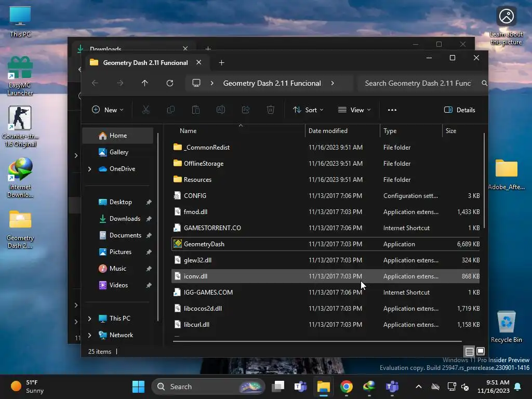This screenshot has height=399, width=532.
Task: Switch to large thumbnails view icon
Action: 481,352
